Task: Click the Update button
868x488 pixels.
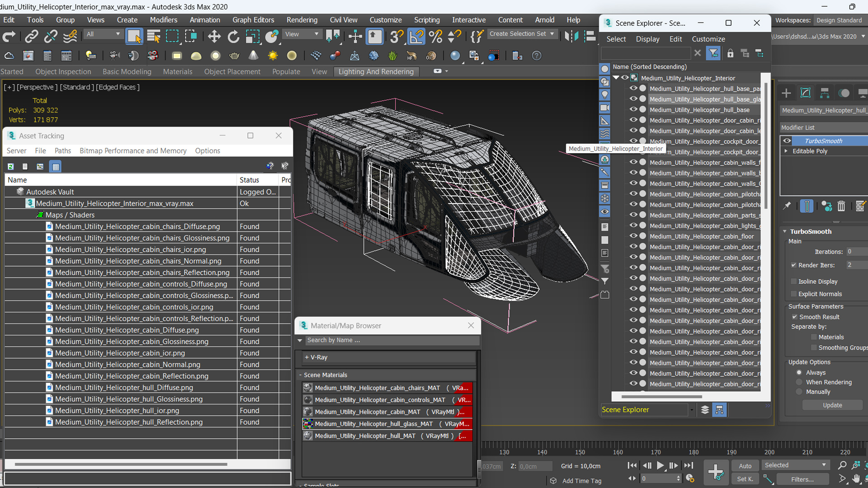Action: (x=832, y=405)
